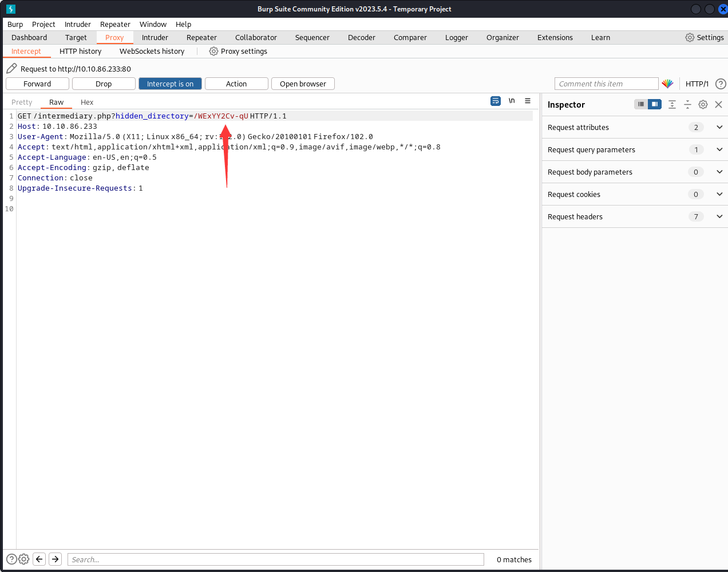The image size is (728, 572).
Task: Toggle line wrap in editor
Action: pos(496,101)
